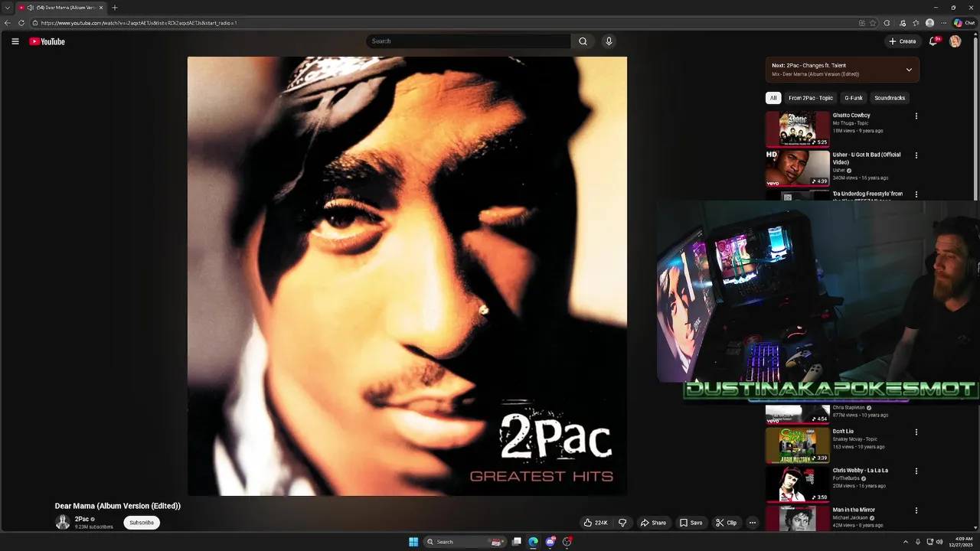Show hidden system tray icons

905,542
